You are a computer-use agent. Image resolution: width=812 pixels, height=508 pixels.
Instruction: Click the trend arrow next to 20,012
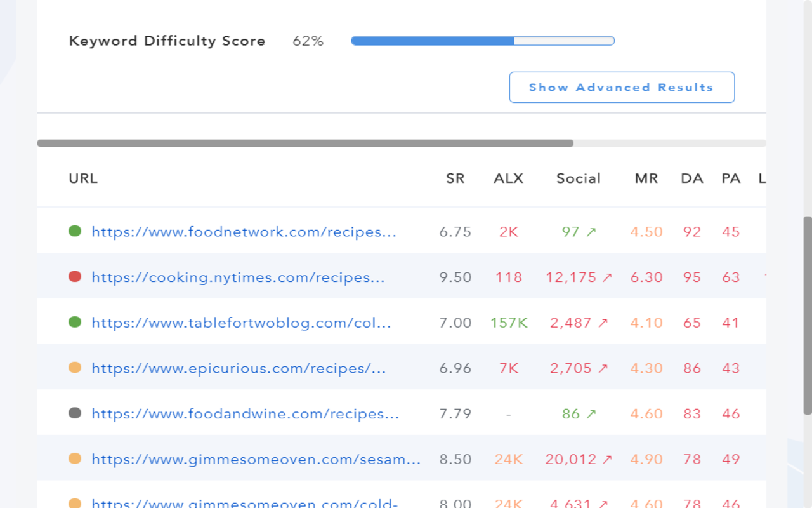pos(606,458)
